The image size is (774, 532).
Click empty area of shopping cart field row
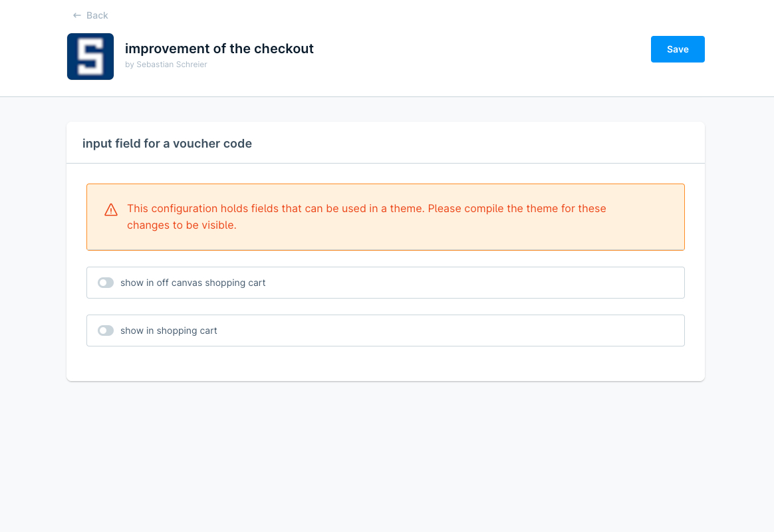tap(465, 331)
